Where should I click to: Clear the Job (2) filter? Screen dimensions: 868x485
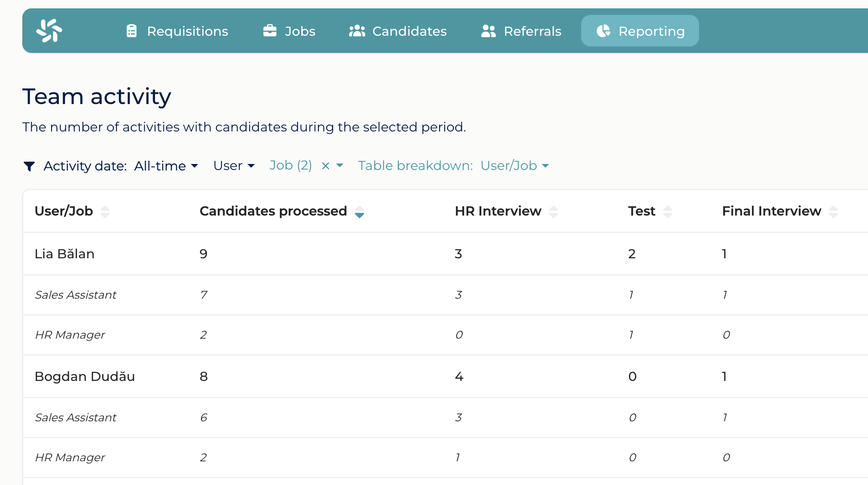click(325, 166)
